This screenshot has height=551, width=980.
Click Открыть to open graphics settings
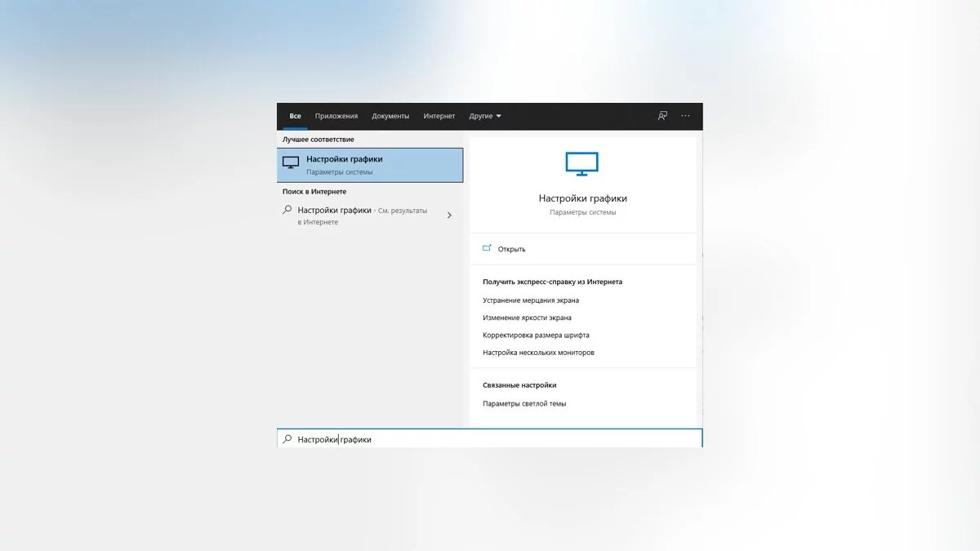pos(511,249)
